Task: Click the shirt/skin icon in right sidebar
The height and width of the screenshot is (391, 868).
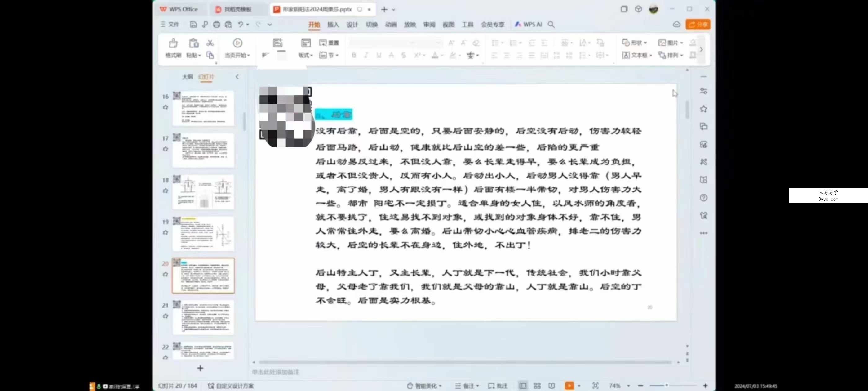Action: click(703, 215)
